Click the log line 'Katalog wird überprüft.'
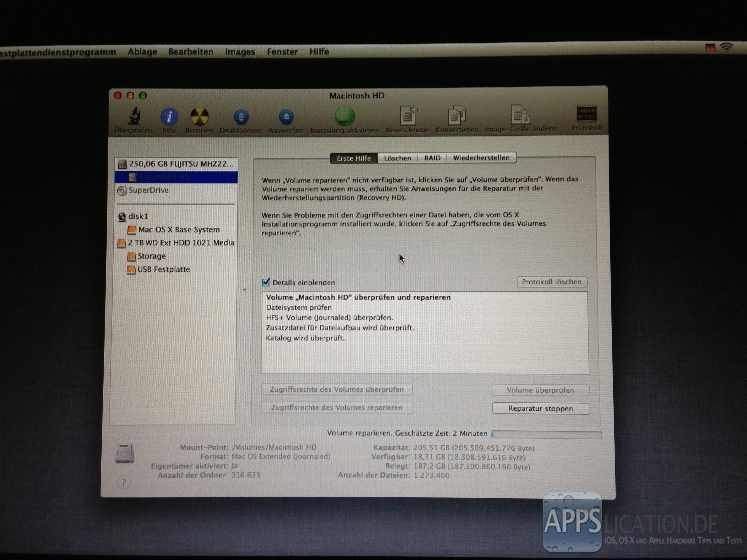 tap(305, 338)
